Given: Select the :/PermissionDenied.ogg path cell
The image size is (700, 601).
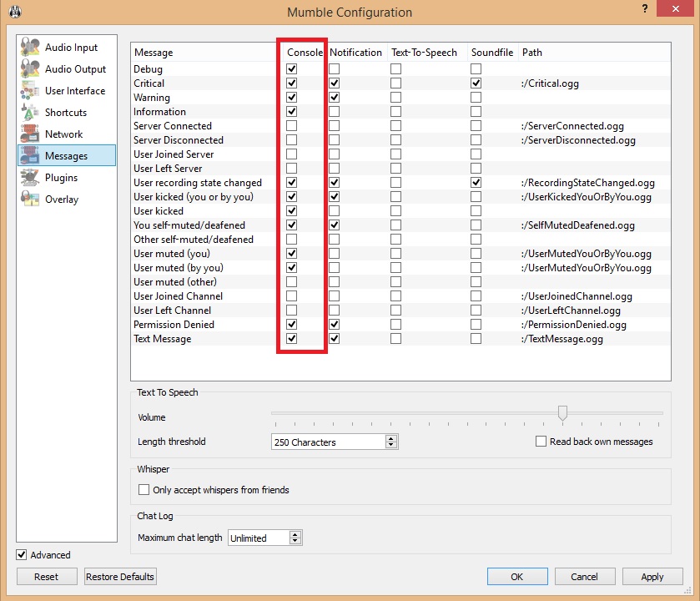Looking at the screenshot, I should pos(574,325).
